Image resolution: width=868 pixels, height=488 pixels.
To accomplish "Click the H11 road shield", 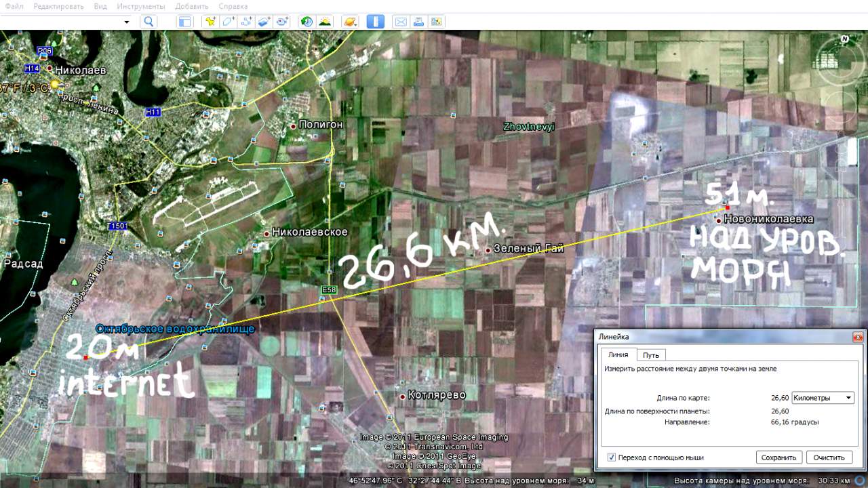I will pos(153,112).
